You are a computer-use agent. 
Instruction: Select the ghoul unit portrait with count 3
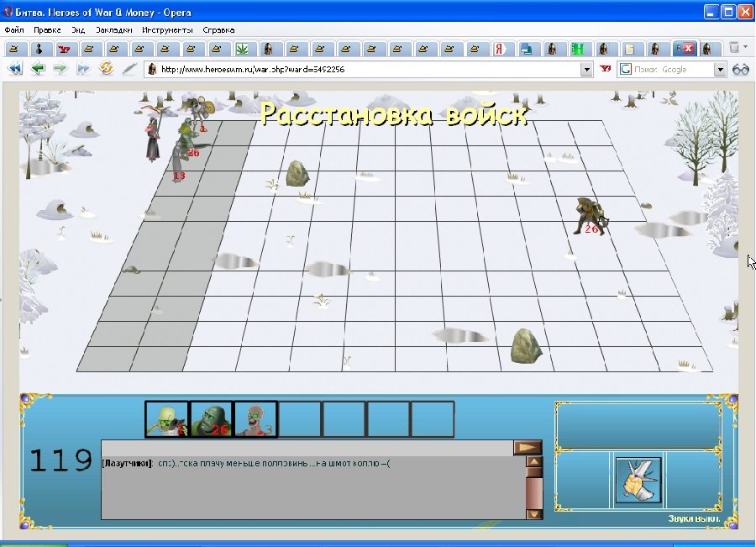[255, 418]
